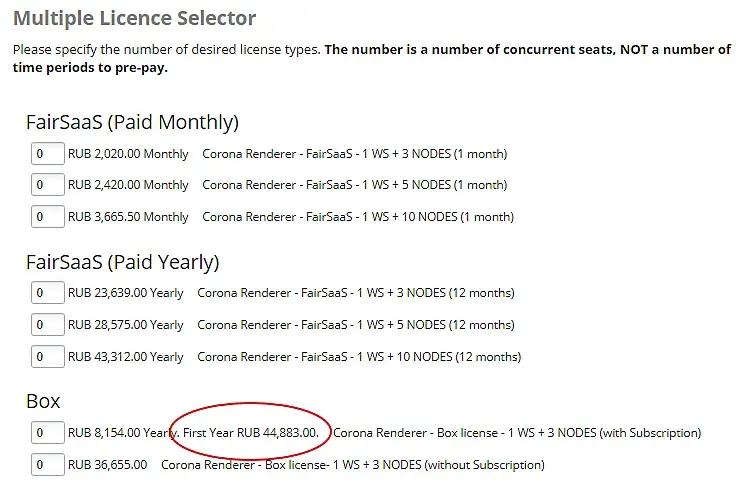
Task: Click the Box license (without Subscription) description
Action: click(352, 465)
